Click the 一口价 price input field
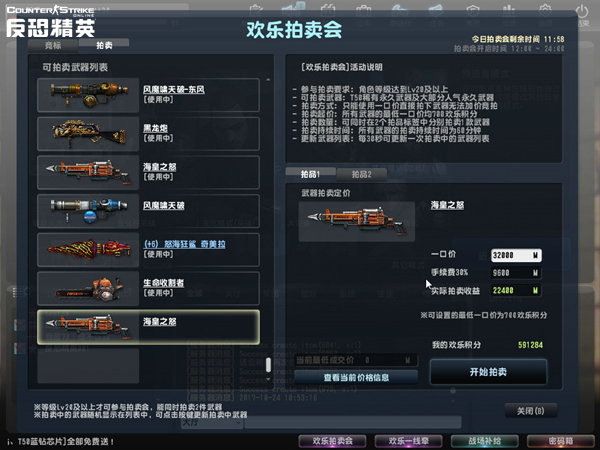 516,255
